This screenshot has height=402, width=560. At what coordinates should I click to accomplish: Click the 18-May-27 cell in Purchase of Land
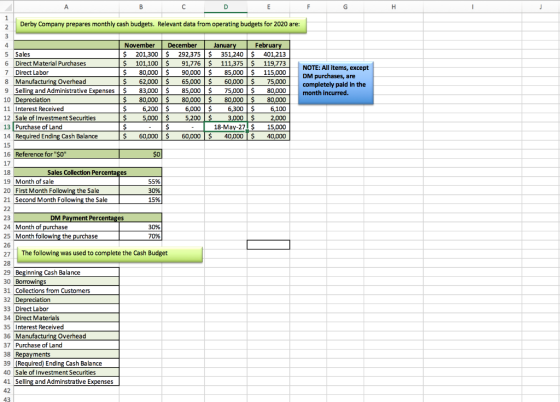(226, 127)
